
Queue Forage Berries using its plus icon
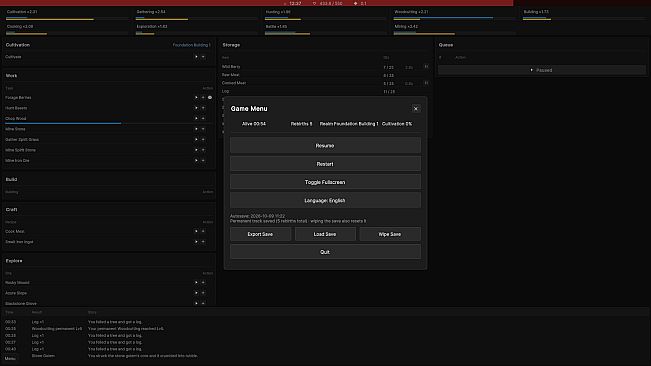(203, 98)
